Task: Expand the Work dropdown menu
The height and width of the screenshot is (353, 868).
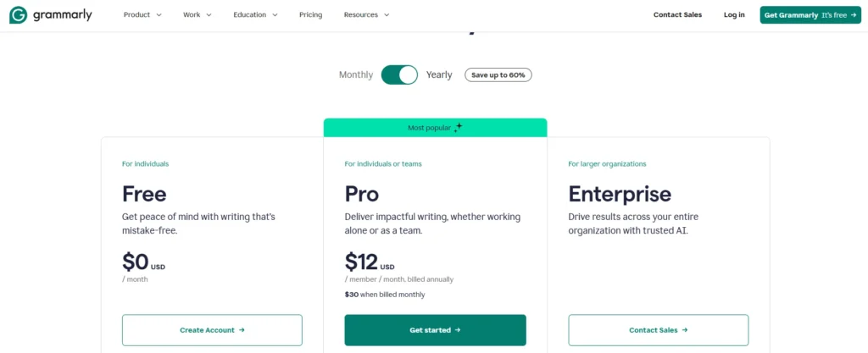Action: [x=198, y=15]
